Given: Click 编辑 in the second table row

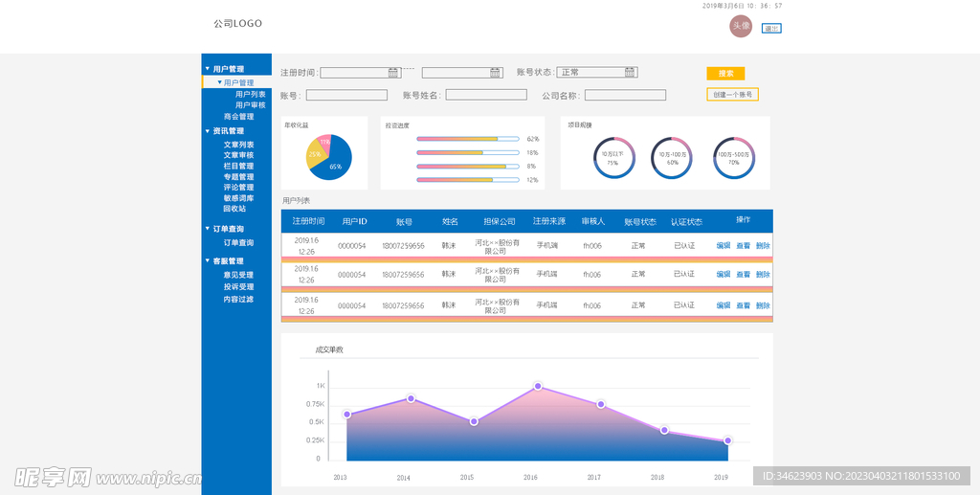Looking at the screenshot, I should pyautogui.click(x=724, y=275).
